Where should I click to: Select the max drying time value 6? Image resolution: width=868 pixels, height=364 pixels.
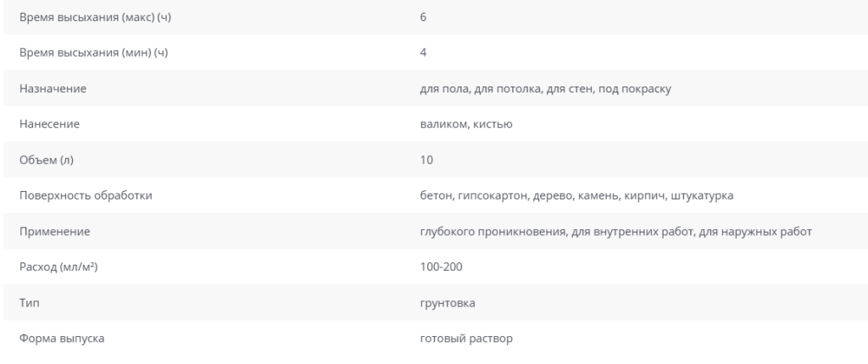click(x=423, y=17)
